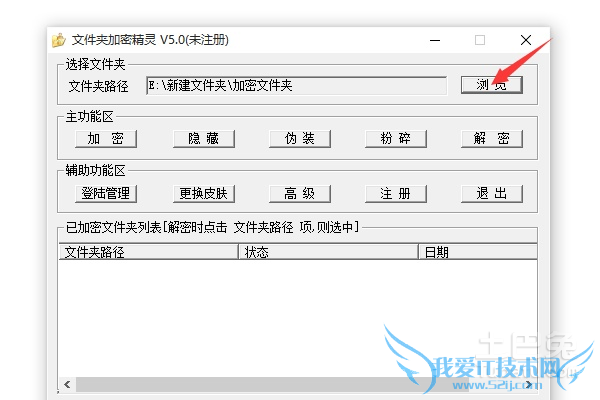Click the horizontal scrollbar track
Image resolution: width=600 pixels, height=400 pixels.
click(298, 384)
